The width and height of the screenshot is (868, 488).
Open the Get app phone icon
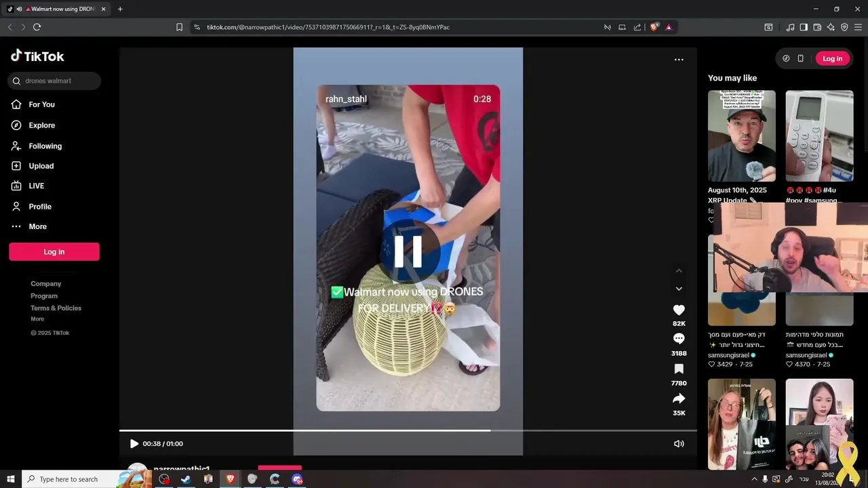coord(800,58)
